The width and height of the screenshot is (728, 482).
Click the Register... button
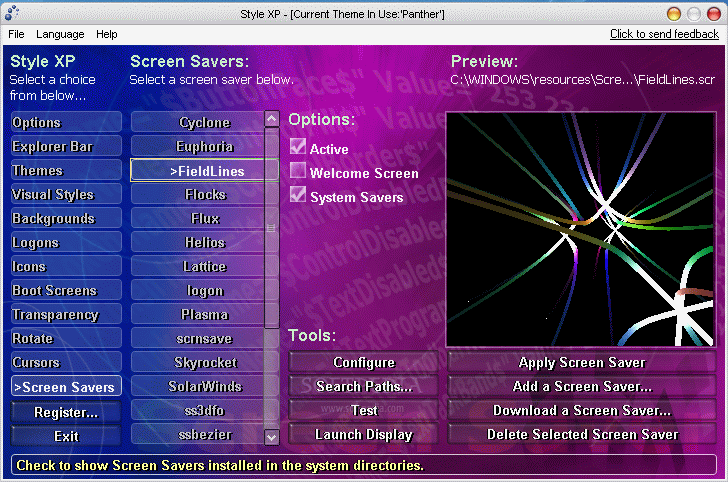tap(66, 412)
